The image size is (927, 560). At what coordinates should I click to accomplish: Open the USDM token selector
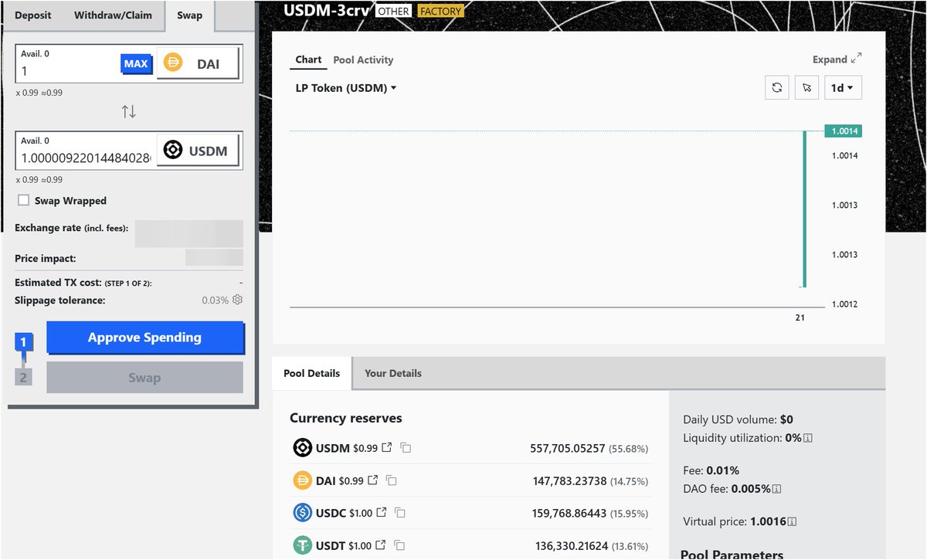pos(198,151)
